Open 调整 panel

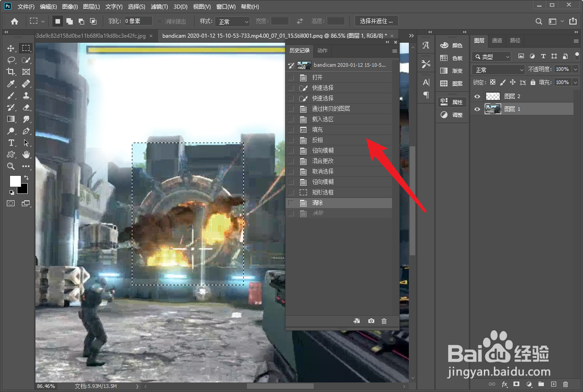coord(451,115)
